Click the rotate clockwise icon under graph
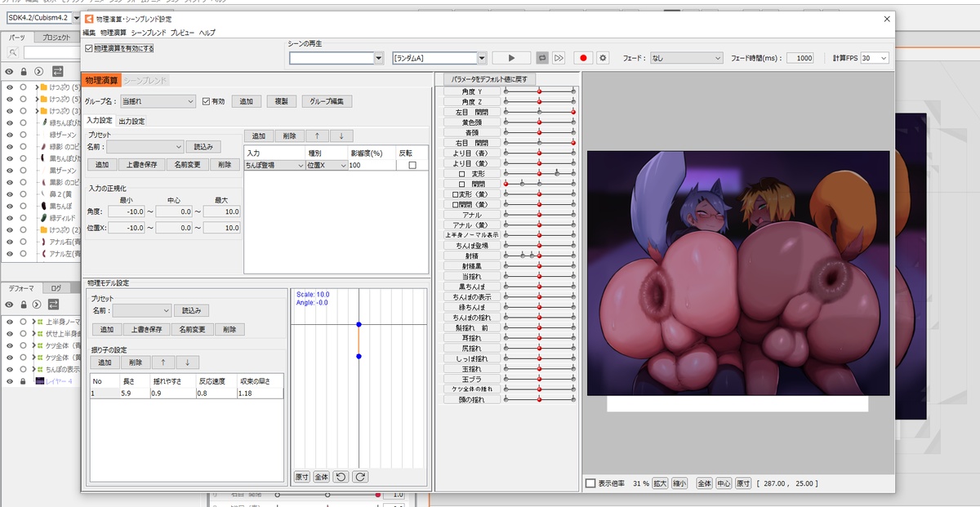Screen dimensions: 980x507 pos(359,477)
